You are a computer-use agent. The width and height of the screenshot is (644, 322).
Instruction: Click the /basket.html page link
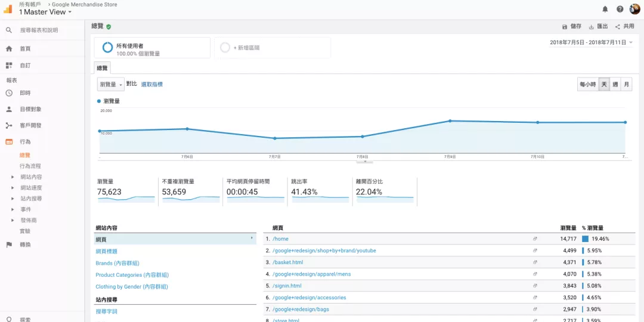click(x=287, y=262)
